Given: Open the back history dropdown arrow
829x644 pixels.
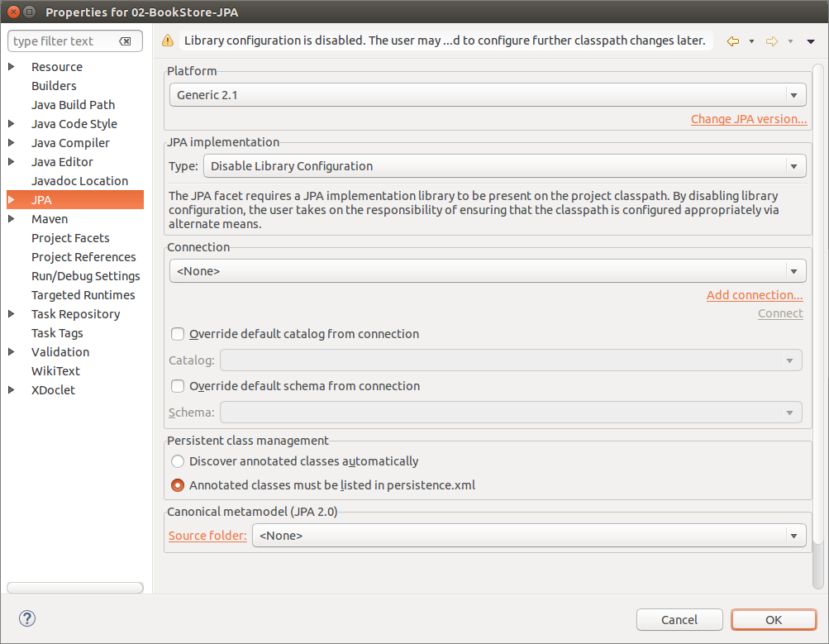Looking at the screenshot, I should tap(751, 41).
